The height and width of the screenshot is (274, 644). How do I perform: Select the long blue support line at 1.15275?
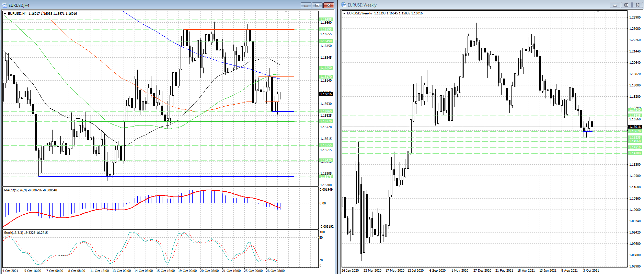pyautogui.click(x=166, y=177)
